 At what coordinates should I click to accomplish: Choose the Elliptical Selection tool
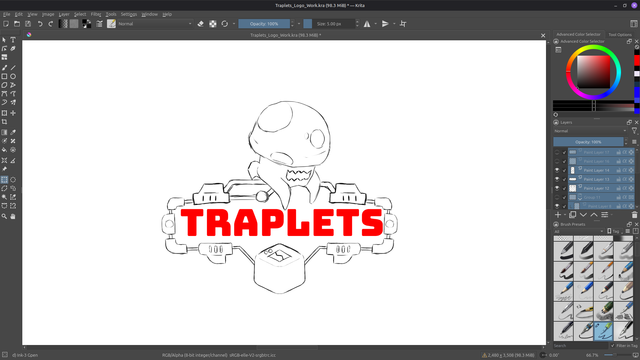tap(13, 180)
